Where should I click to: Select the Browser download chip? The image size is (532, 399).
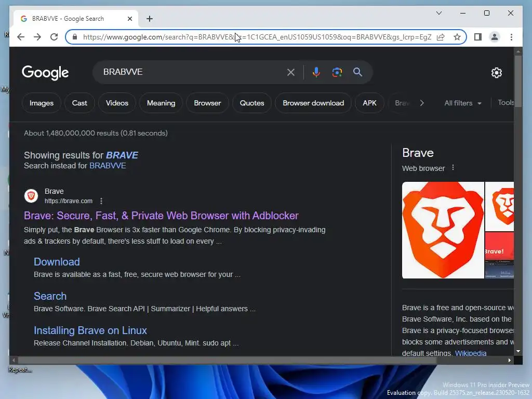tap(313, 103)
